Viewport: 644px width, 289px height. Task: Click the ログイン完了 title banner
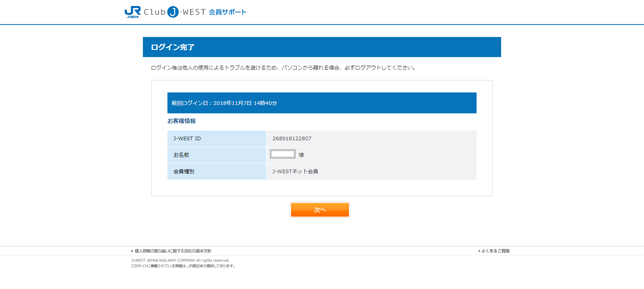[x=322, y=47]
